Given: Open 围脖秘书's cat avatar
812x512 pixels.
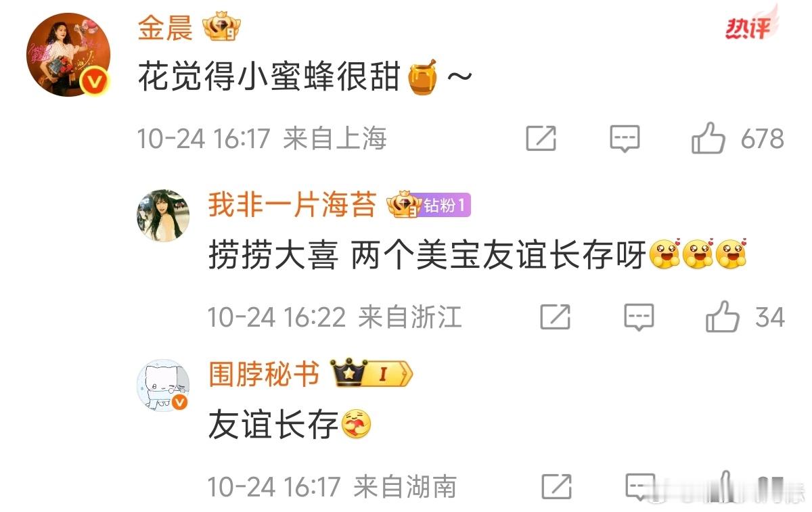Looking at the screenshot, I should coord(164,385).
